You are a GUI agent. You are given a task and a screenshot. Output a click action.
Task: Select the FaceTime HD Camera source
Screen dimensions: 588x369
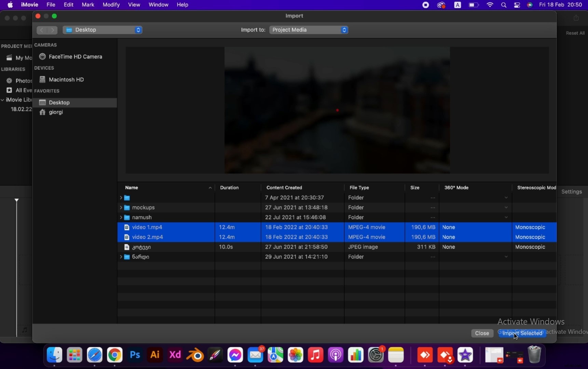[75, 56]
